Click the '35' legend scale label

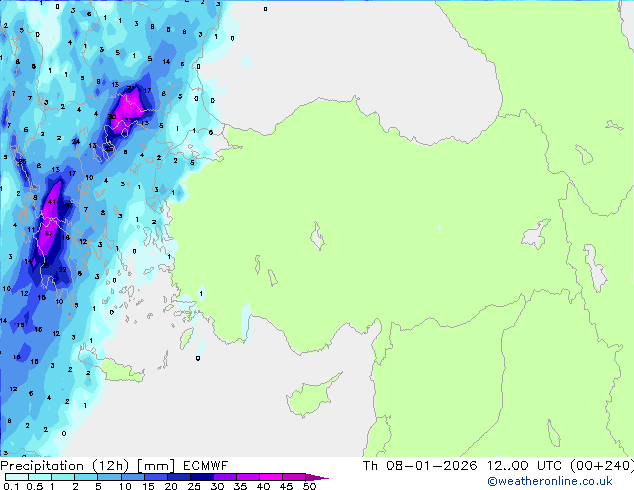(x=241, y=486)
